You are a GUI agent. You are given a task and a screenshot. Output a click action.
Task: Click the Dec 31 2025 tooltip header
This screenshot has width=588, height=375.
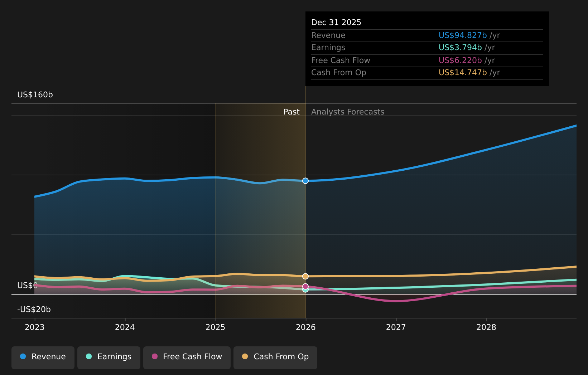coord(336,22)
